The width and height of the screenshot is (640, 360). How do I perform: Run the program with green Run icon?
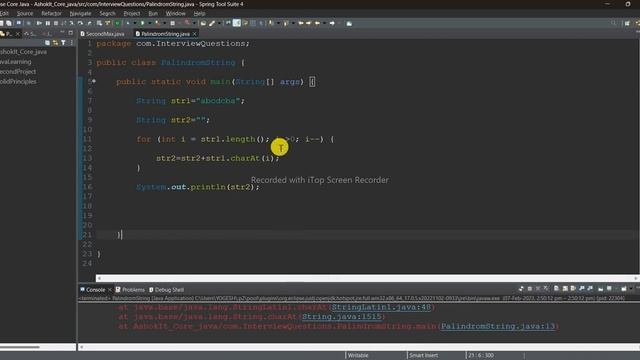142,23
